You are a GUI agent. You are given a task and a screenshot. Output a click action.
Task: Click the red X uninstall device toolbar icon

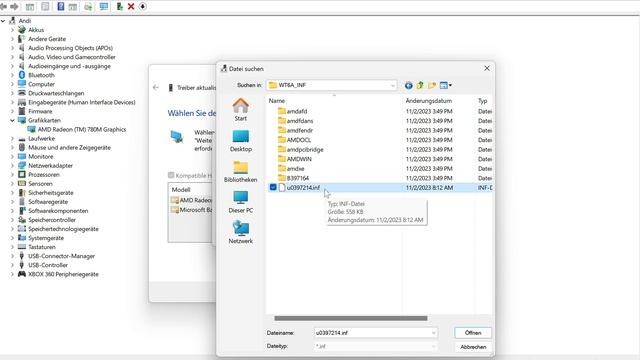point(131,7)
